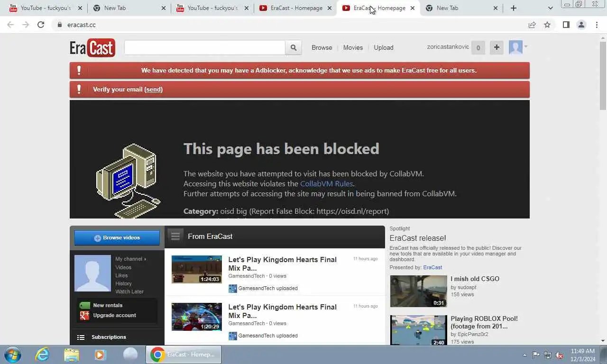Open Windows Explorer folder on taskbar
The height and width of the screenshot is (364, 607).
click(x=71, y=355)
